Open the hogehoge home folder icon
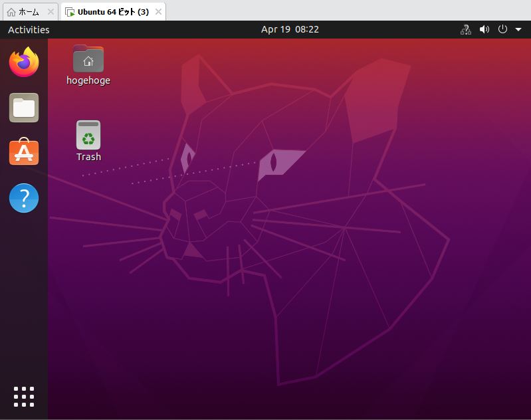The image size is (531, 420). (x=88, y=58)
